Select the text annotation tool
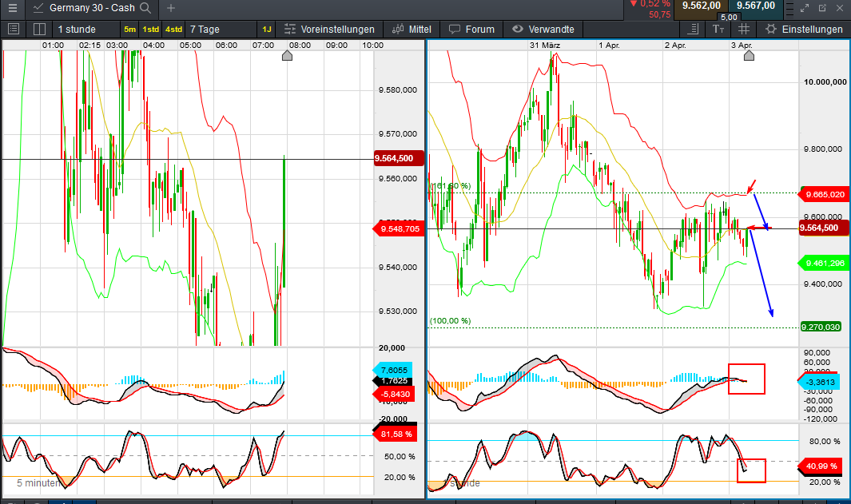 (x=718, y=30)
